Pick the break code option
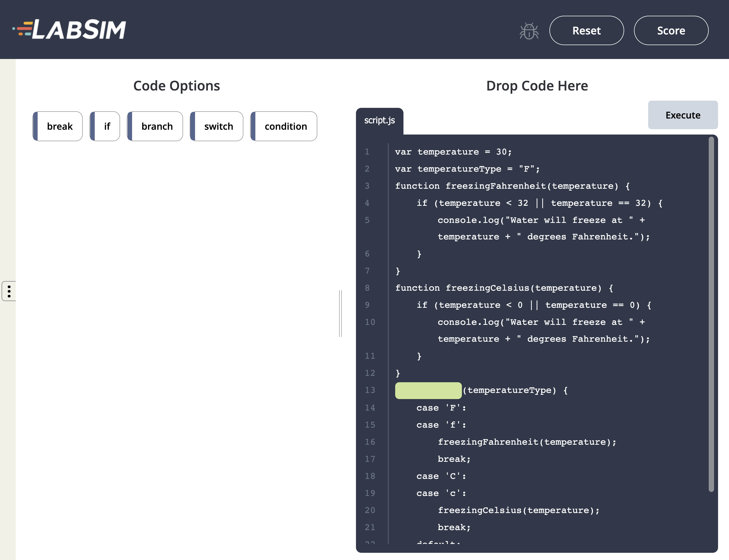729x560 pixels. (x=58, y=126)
